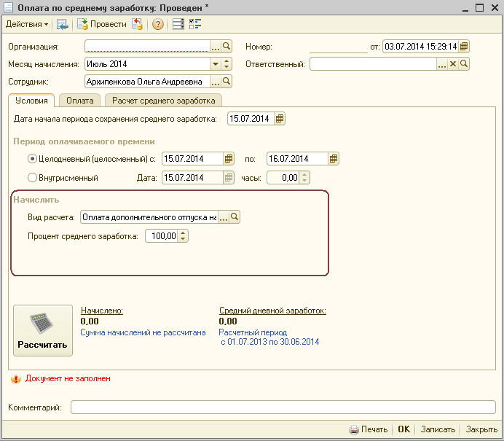The height and width of the screenshot is (441, 504).
Task: Expand the Месяц начисления dropdown list
Action: [216, 64]
